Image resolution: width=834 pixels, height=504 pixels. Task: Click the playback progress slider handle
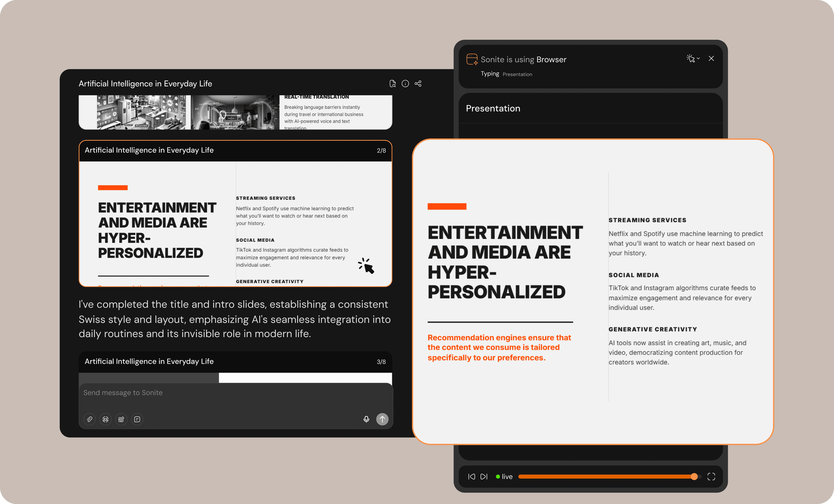(x=694, y=476)
